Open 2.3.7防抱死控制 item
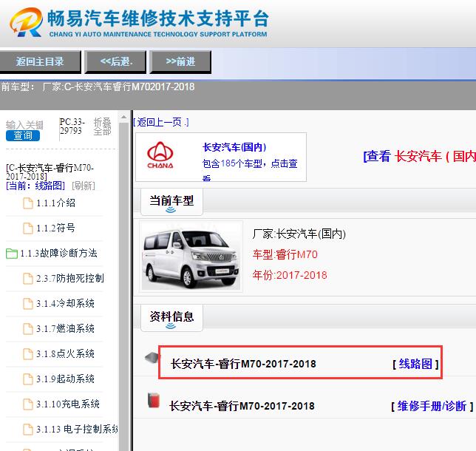Viewport: 476px width, 451px height. (x=70, y=278)
